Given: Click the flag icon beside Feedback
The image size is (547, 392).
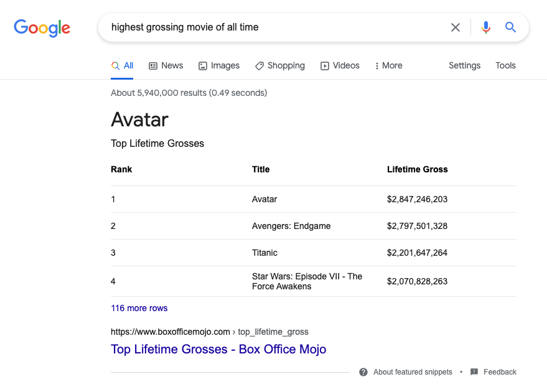Looking at the screenshot, I should pos(473,372).
